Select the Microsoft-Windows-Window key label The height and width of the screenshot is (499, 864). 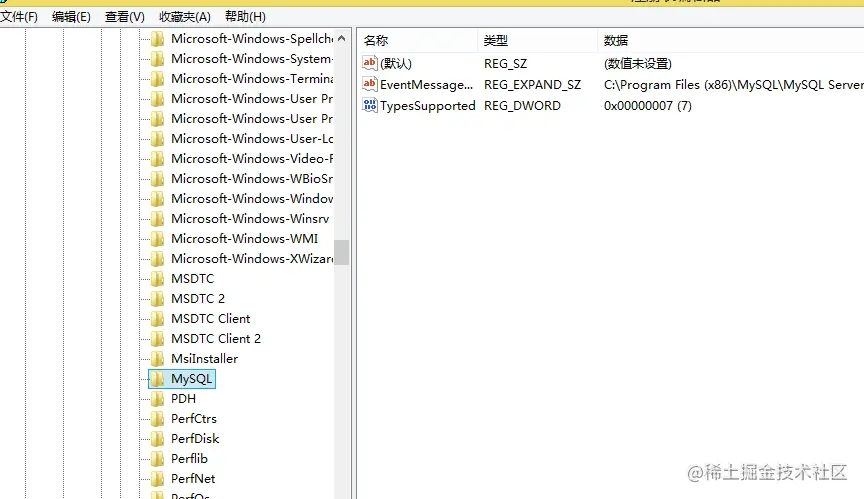(252, 198)
